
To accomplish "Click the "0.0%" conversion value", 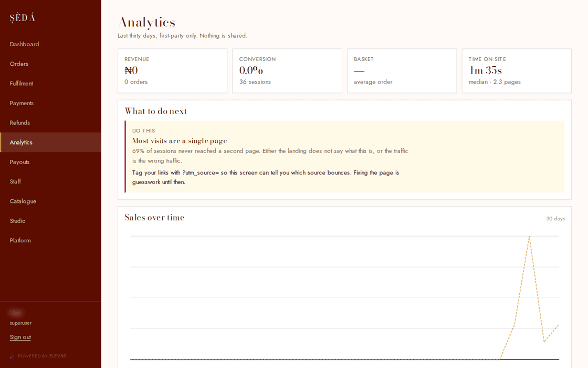I will (x=251, y=70).
